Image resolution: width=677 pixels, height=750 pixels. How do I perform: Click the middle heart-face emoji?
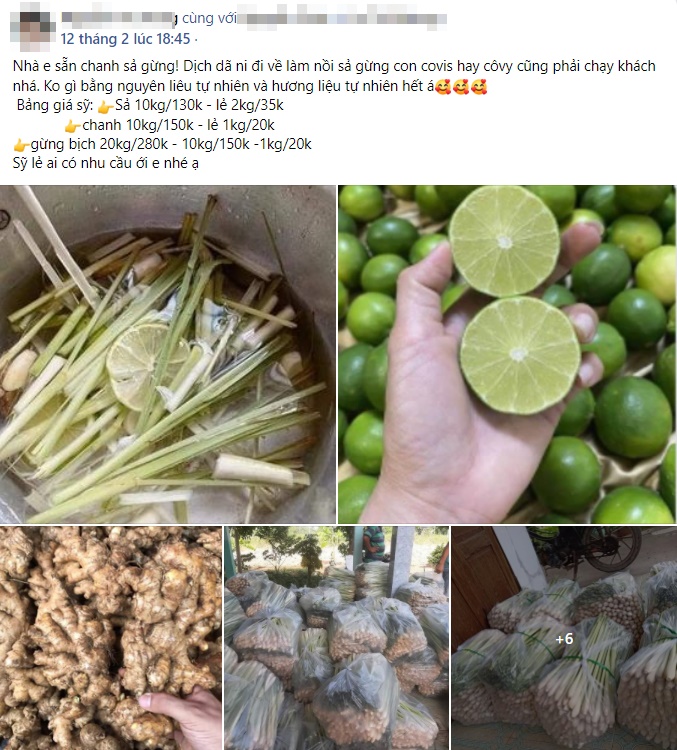click(461, 87)
